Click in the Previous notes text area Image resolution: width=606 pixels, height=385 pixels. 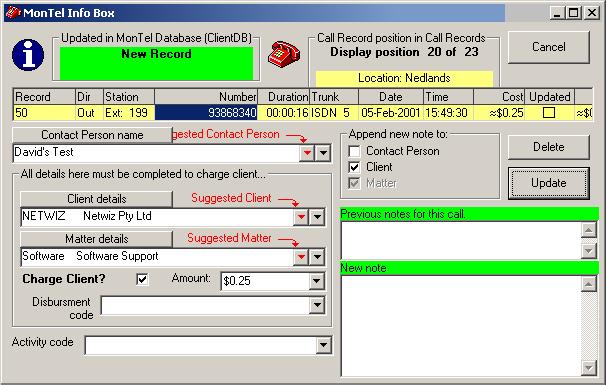(x=461, y=240)
